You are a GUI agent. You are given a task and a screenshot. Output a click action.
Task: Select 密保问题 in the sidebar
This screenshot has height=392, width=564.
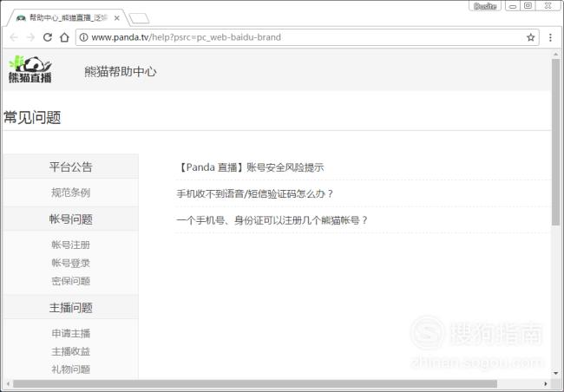tap(70, 281)
